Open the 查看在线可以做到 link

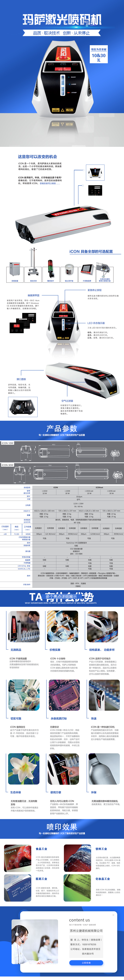(x=50, y=183)
